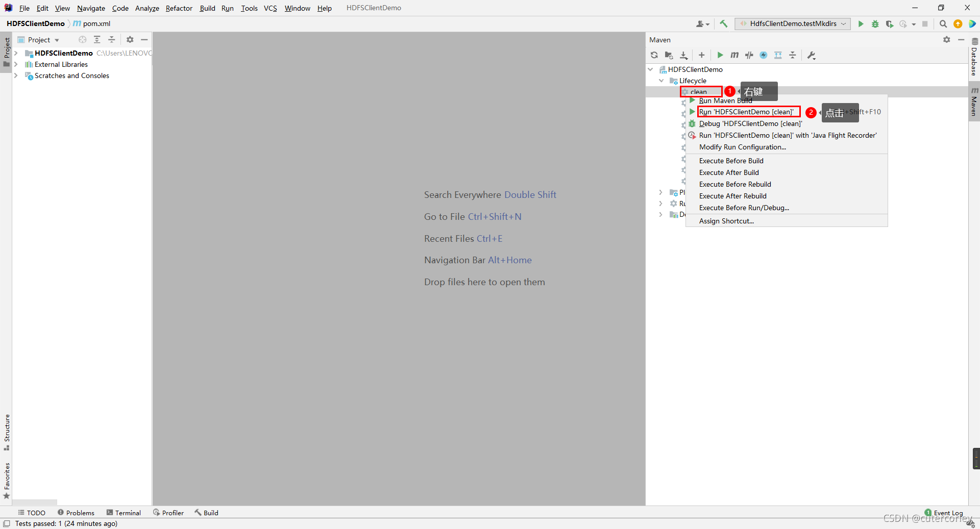Select Run with 'Java Flight Recorder' entry
Screen dimensions: 980x529
788,135
